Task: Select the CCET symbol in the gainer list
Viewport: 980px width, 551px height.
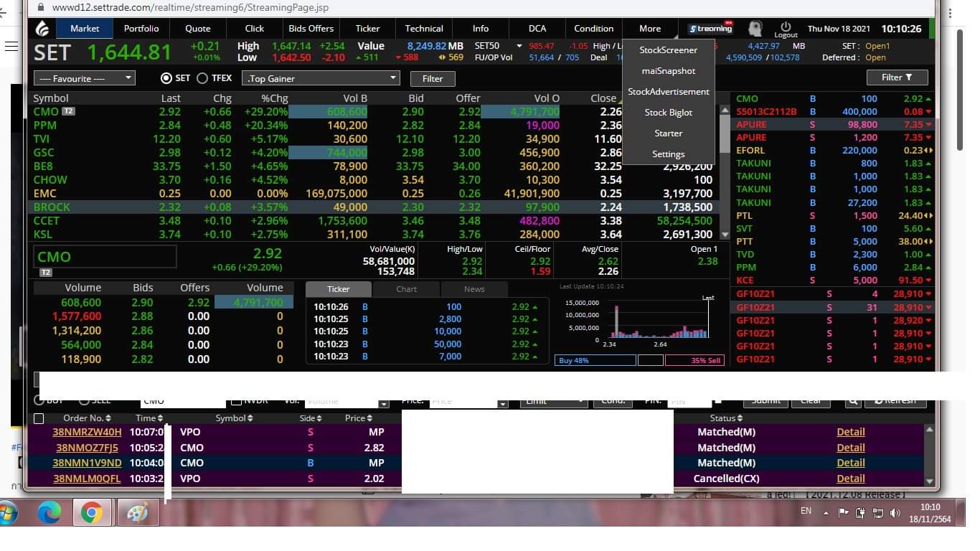Action: [47, 220]
